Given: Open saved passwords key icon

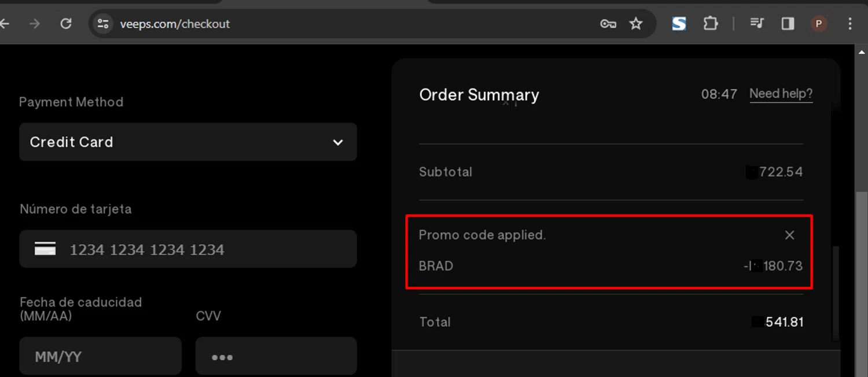Looking at the screenshot, I should 608,24.
